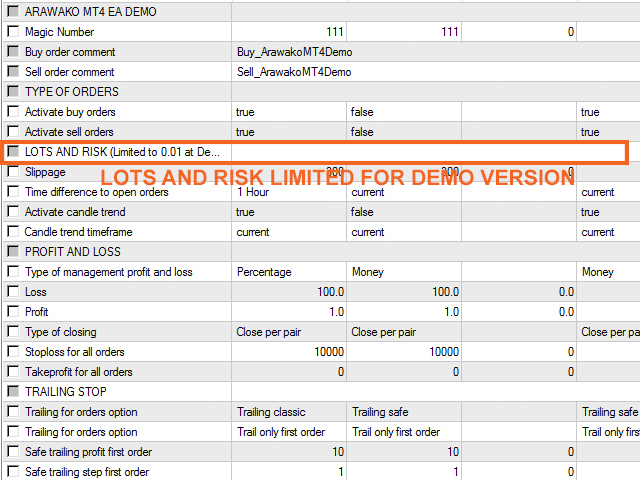640x480 pixels.
Task: Select the 'TYPE OF ORDERS' section row
Action: tap(321, 92)
